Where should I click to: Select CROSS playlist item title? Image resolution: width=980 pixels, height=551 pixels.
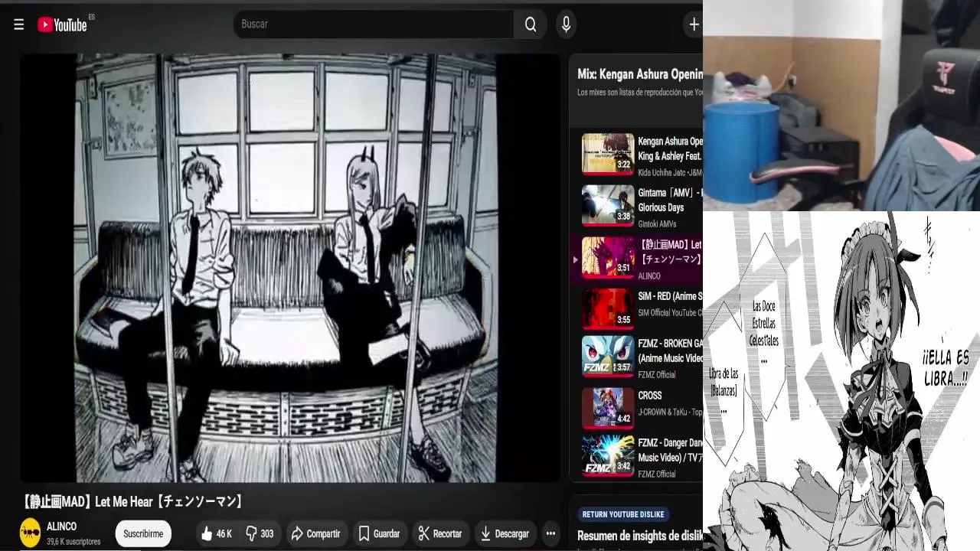tap(650, 396)
